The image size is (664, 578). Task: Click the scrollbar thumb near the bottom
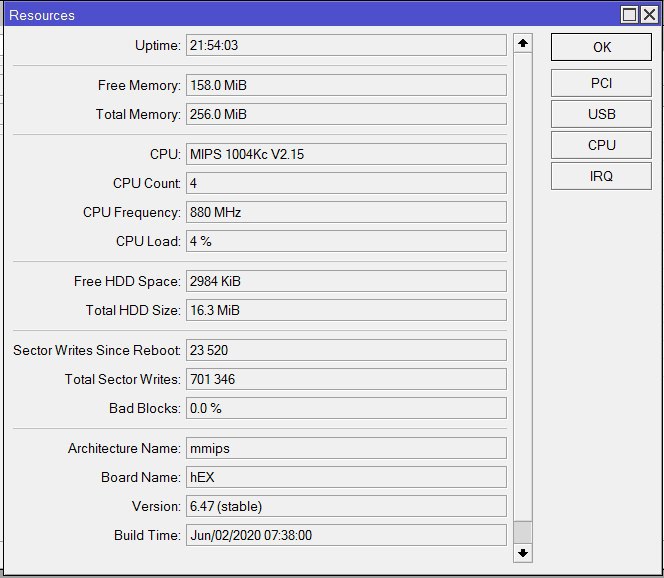coord(523,532)
